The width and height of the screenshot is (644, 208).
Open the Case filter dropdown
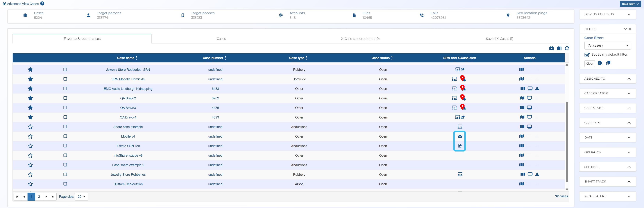point(607,45)
